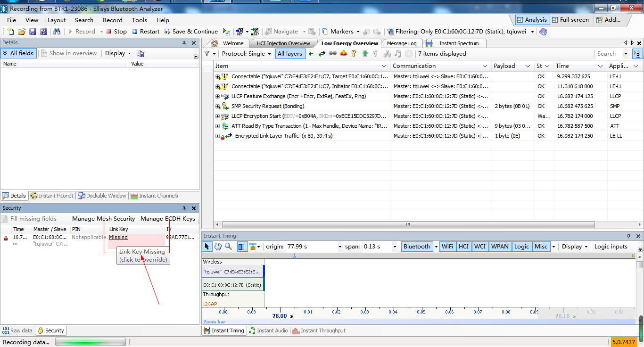Image resolution: width=644 pixels, height=347 pixels.
Task: Toggle the Logic timing filter
Action: coord(521,247)
